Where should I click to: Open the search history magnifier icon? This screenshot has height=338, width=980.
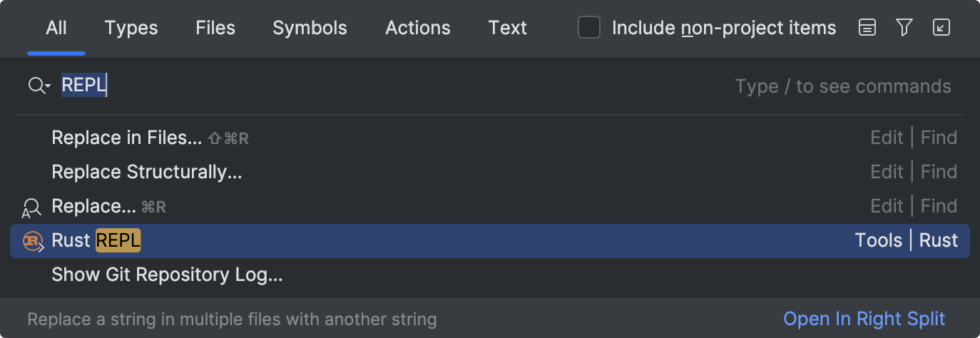(x=39, y=86)
